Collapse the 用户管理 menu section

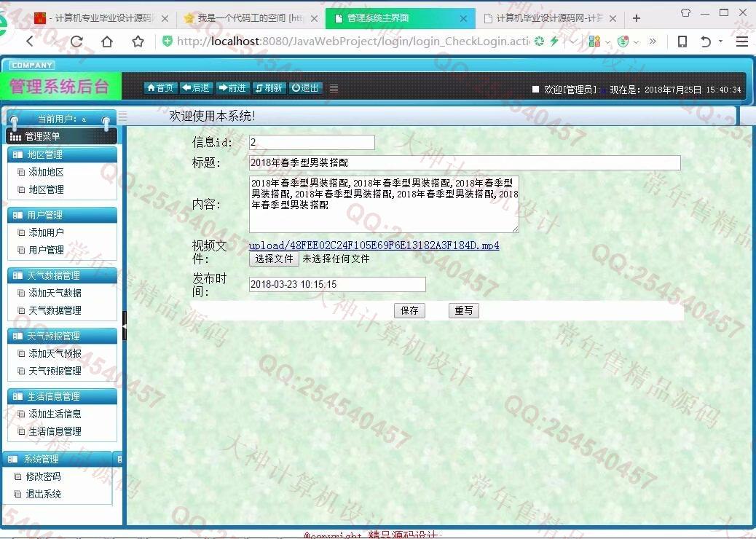62,215
